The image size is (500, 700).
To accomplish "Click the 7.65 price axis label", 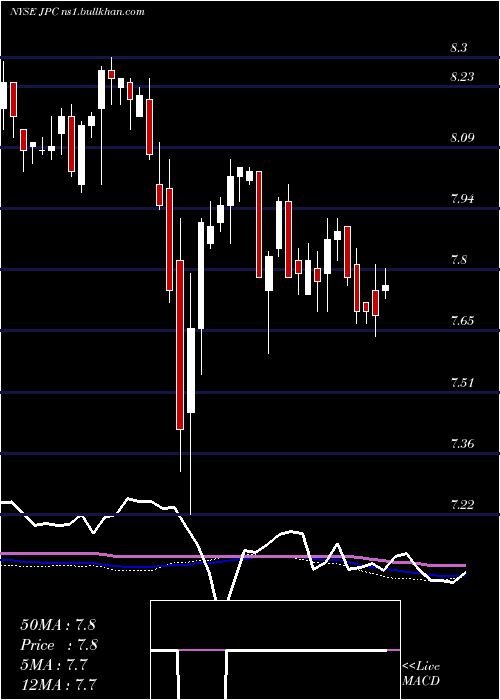I will click(x=462, y=321).
